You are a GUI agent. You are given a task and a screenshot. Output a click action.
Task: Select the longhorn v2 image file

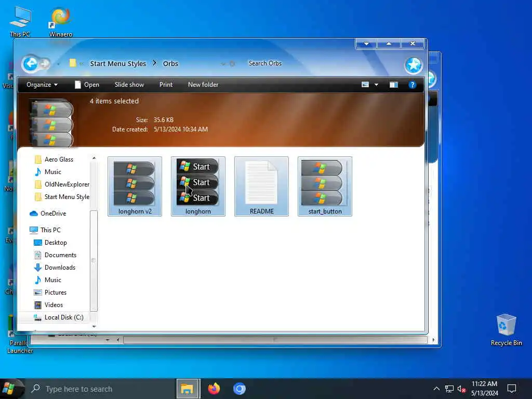135,187
